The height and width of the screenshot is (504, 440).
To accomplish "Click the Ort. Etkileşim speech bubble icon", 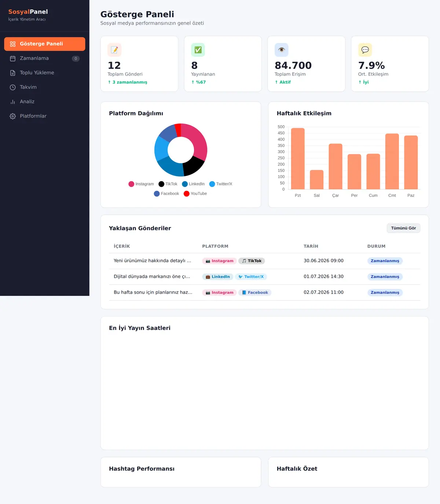I will (x=365, y=50).
